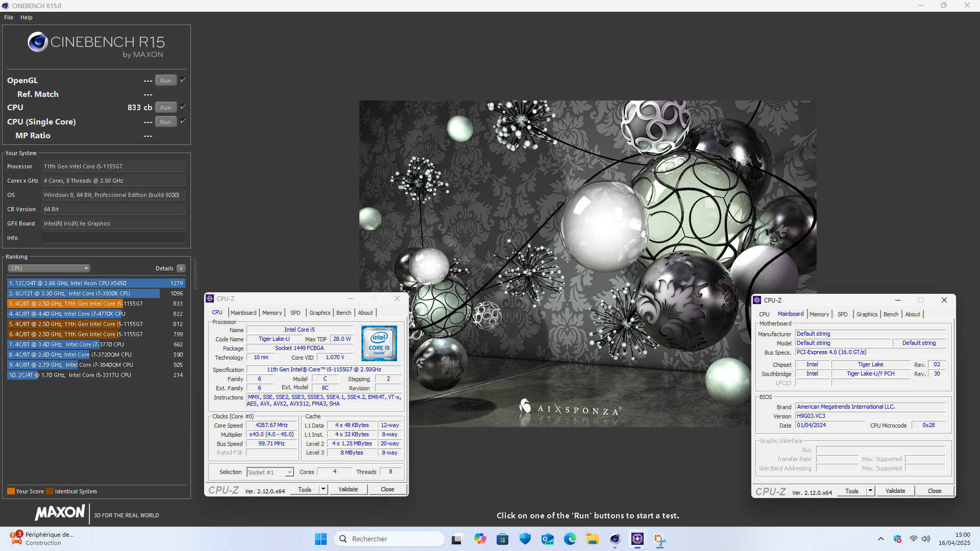Open Task View from taskbar

click(x=457, y=539)
